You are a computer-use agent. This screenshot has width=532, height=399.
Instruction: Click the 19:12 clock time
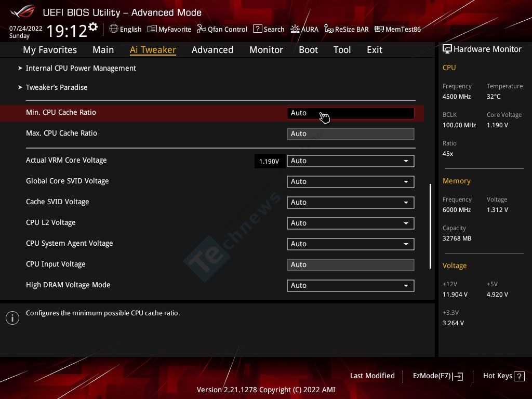[66, 31]
